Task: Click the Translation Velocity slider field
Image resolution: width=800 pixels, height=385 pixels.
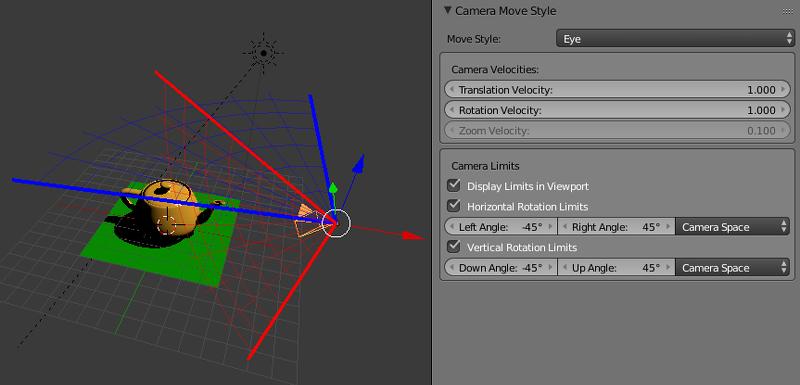Action: pyautogui.click(x=617, y=90)
